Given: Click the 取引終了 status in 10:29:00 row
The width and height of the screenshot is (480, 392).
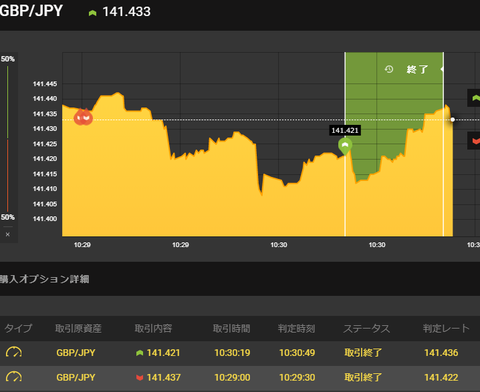Looking at the screenshot, I should pos(363,377).
